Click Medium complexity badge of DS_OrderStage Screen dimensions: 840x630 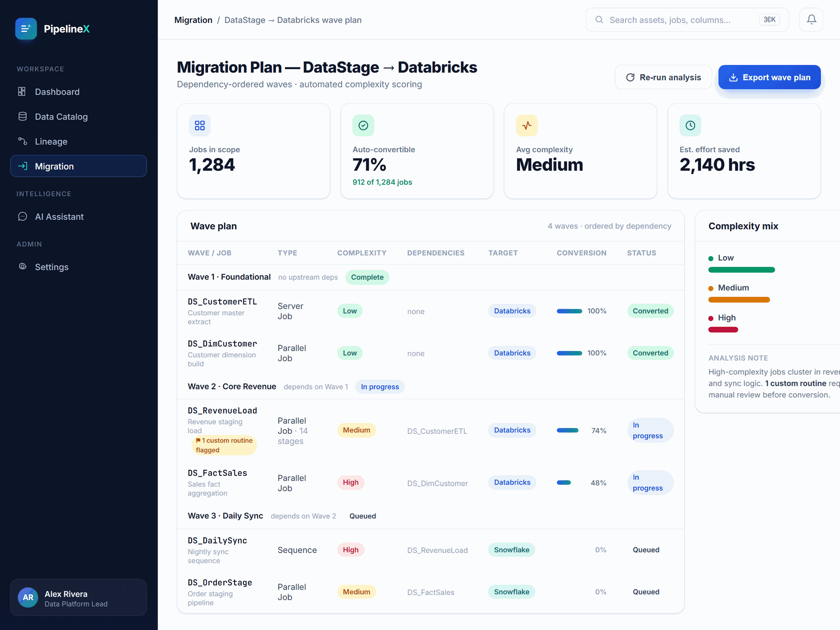point(357,592)
